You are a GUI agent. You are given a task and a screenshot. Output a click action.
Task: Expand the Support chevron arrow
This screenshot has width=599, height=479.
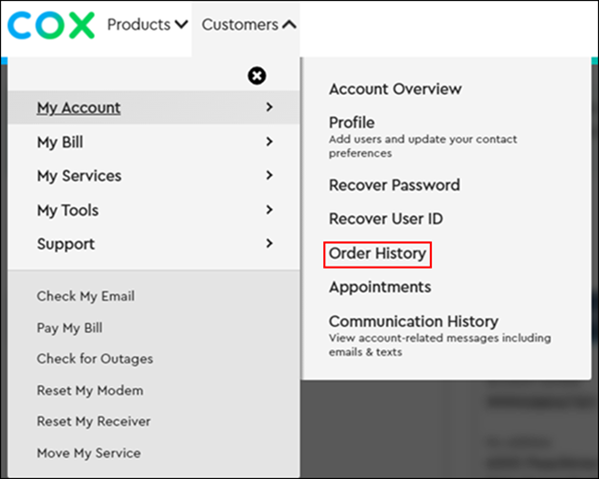click(x=269, y=243)
